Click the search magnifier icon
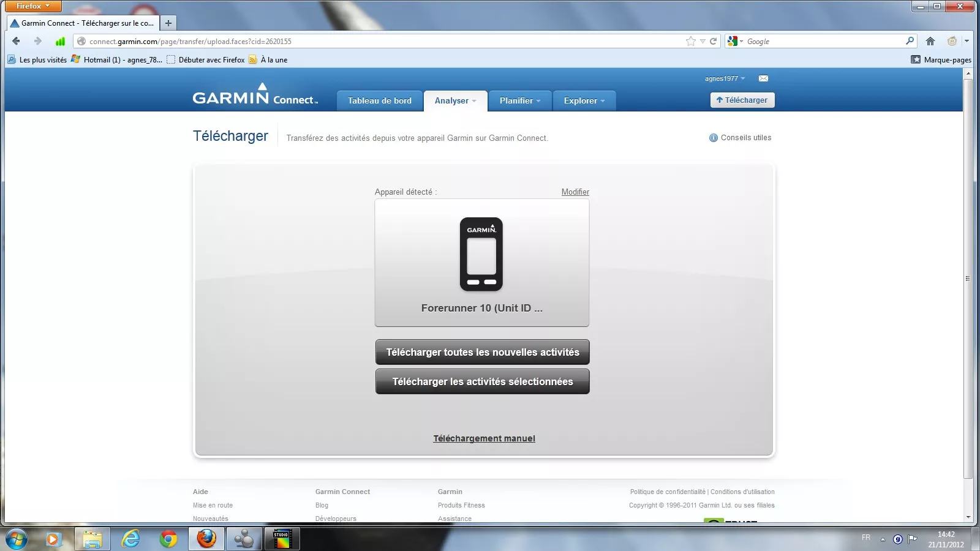The image size is (980, 551). [x=910, y=41]
